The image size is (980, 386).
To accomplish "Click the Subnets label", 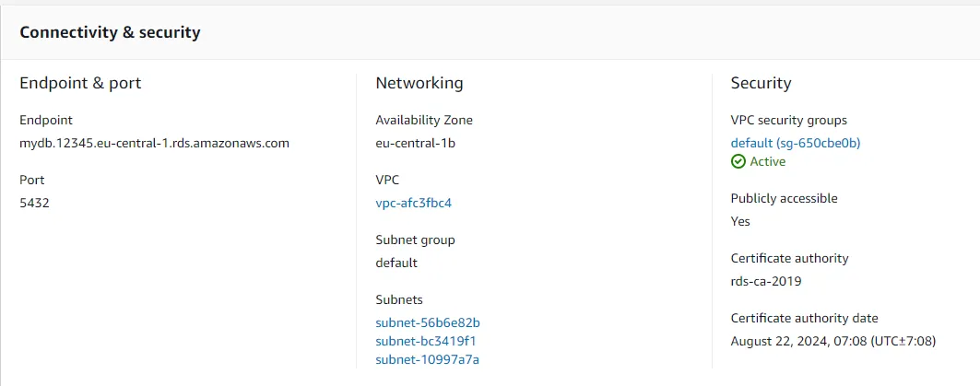I will coord(399,299).
